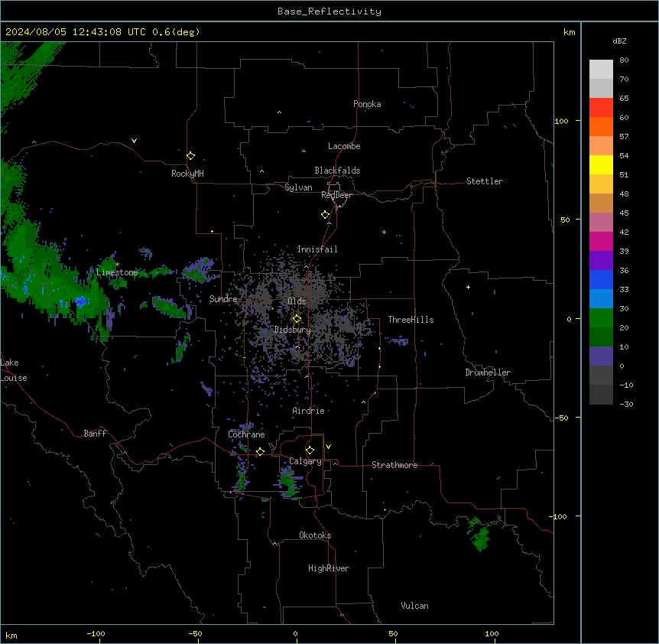This screenshot has height=644, width=659.
Task: Click the 50 label on vertical axis
Action: click(x=565, y=220)
